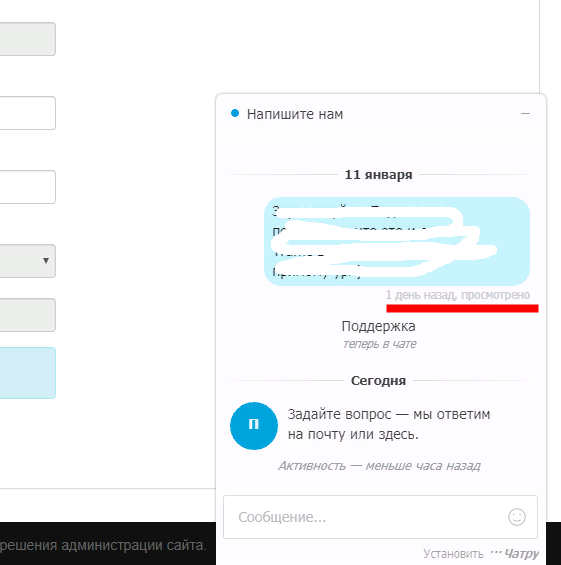The image size is (561, 565).
Task: Click the blue П support avatar
Action: click(x=254, y=426)
